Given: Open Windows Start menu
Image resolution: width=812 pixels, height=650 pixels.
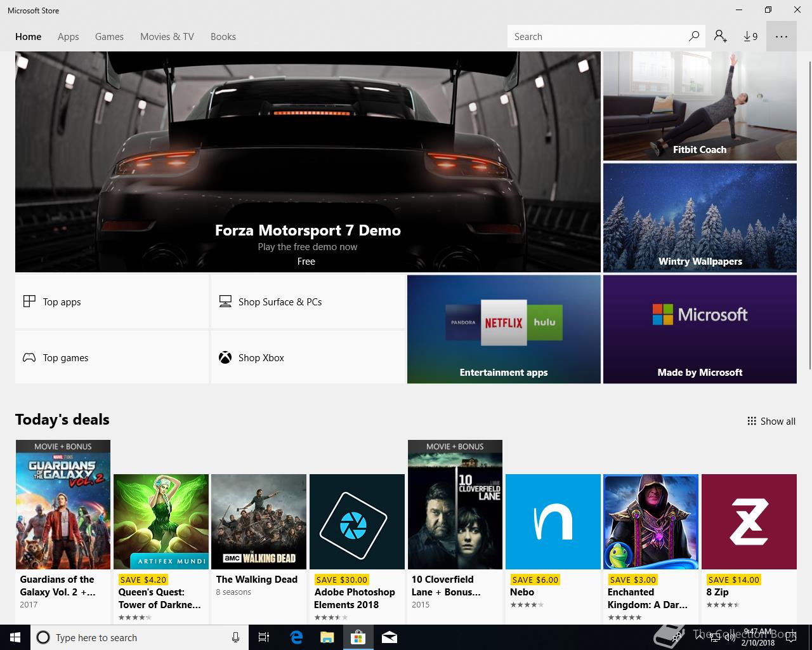Looking at the screenshot, I should click(15, 637).
